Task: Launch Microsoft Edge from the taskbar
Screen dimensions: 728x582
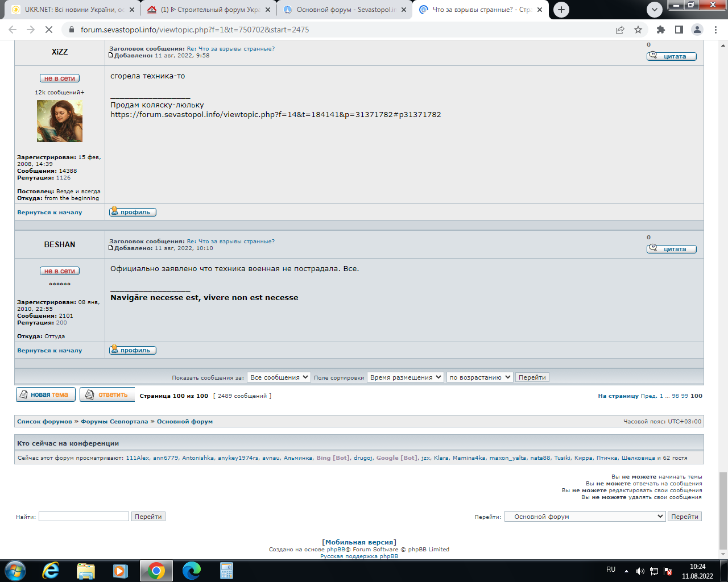Action: tap(192, 571)
